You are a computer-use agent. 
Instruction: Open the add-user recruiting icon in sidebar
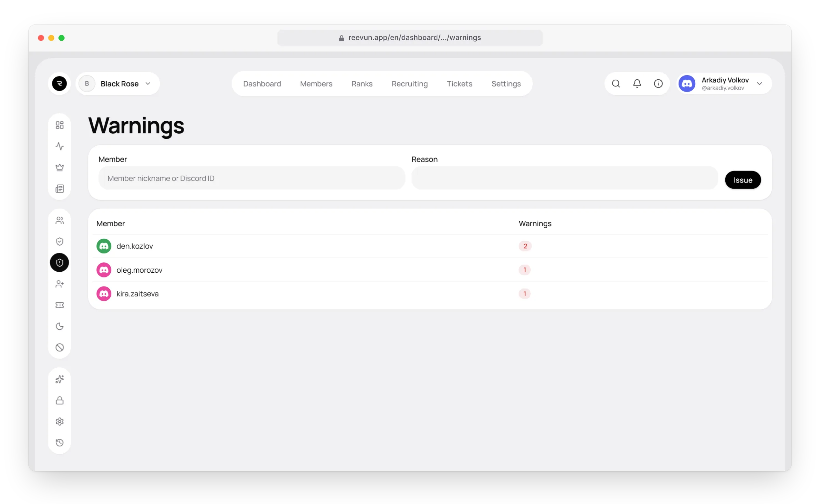[x=59, y=284]
